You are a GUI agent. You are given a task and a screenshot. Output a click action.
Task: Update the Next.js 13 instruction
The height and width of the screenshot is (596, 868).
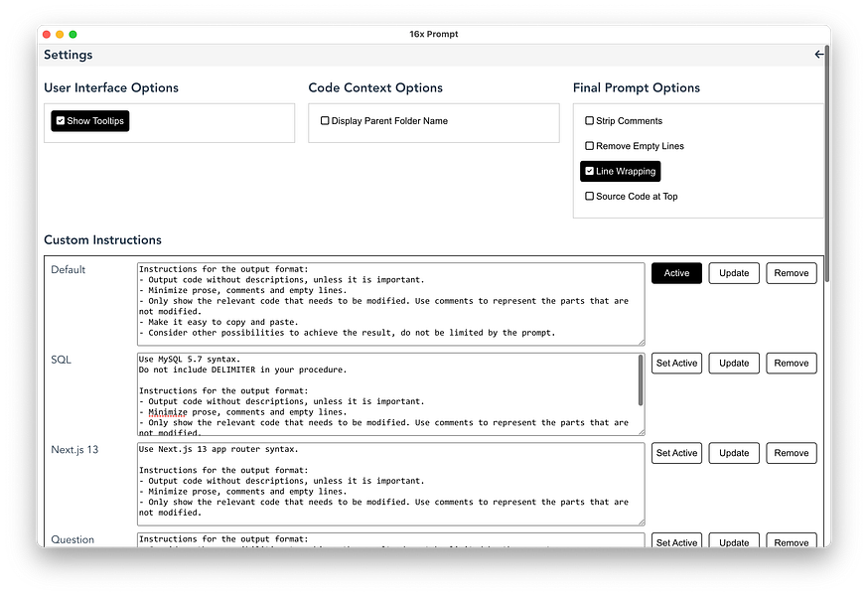734,453
